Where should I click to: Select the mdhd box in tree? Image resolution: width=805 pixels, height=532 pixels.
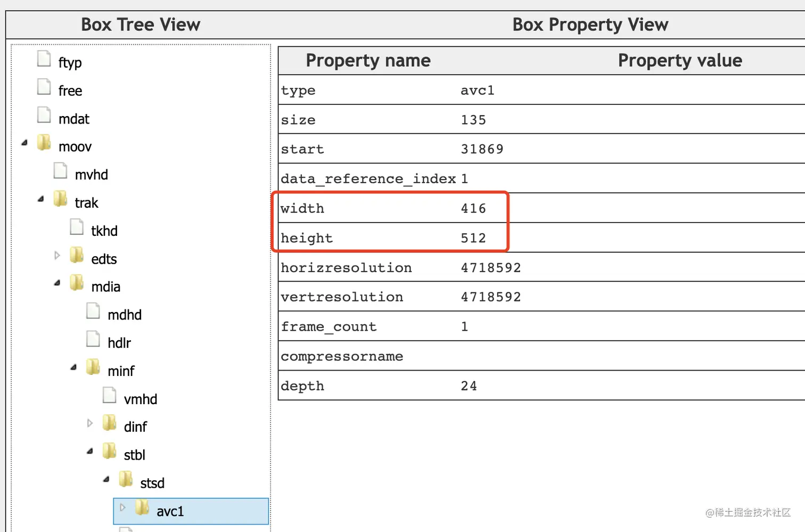[125, 315]
